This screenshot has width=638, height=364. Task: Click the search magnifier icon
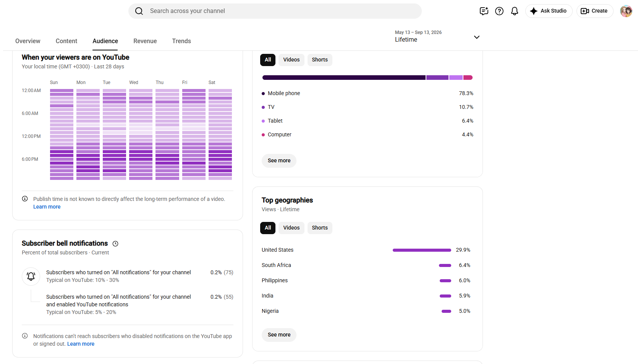139,11
